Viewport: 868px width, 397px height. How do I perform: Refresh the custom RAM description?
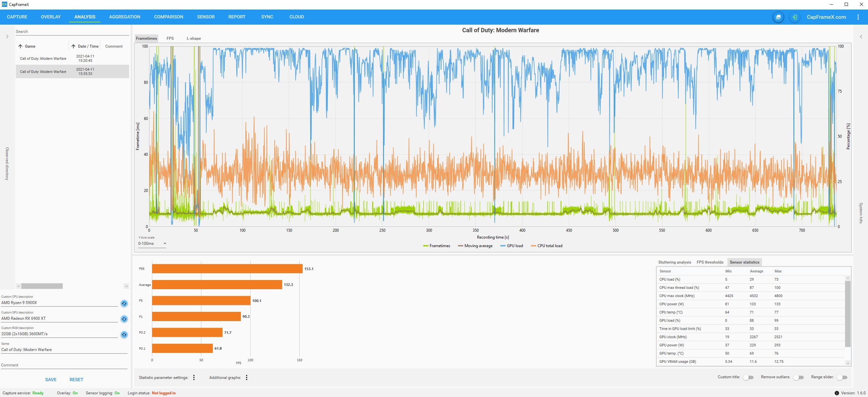coord(124,335)
